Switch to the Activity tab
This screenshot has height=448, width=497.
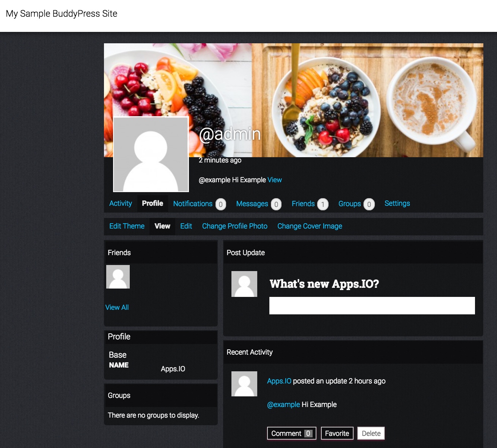click(x=121, y=203)
